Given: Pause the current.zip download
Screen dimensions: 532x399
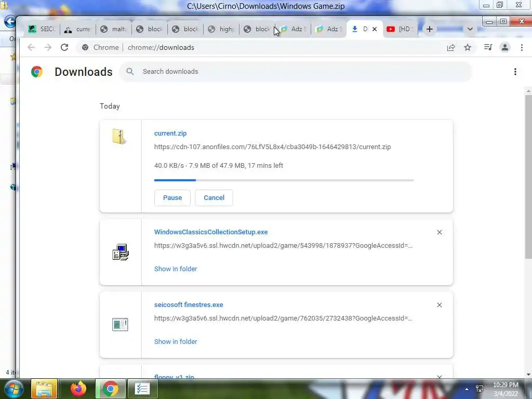Looking at the screenshot, I should point(172,198).
